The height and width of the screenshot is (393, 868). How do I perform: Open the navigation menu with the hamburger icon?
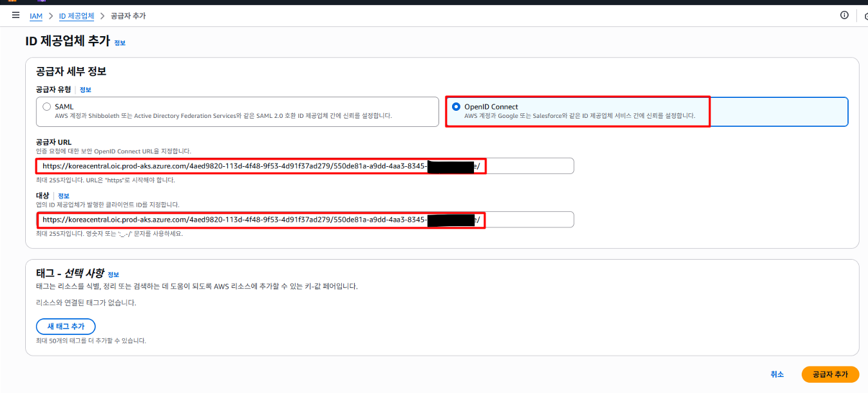click(15, 15)
